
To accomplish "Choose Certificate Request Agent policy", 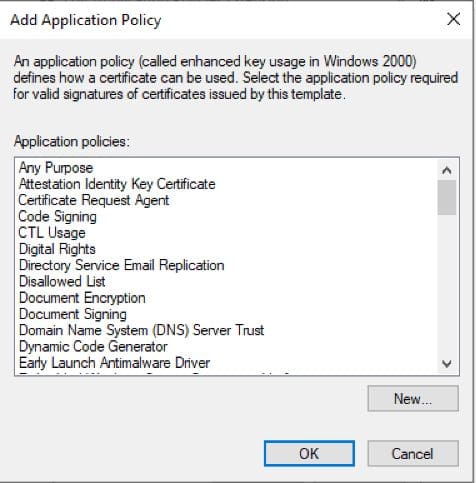I will [94, 200].
